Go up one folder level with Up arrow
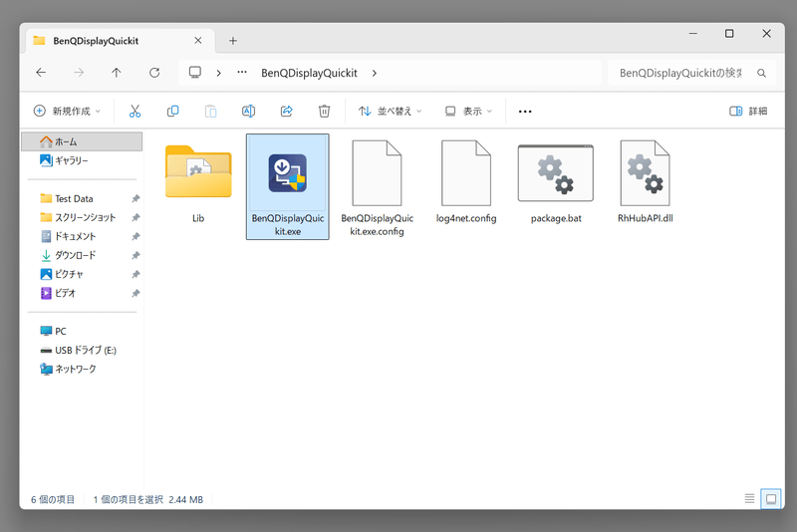797x532 pixels. point(117,73)
